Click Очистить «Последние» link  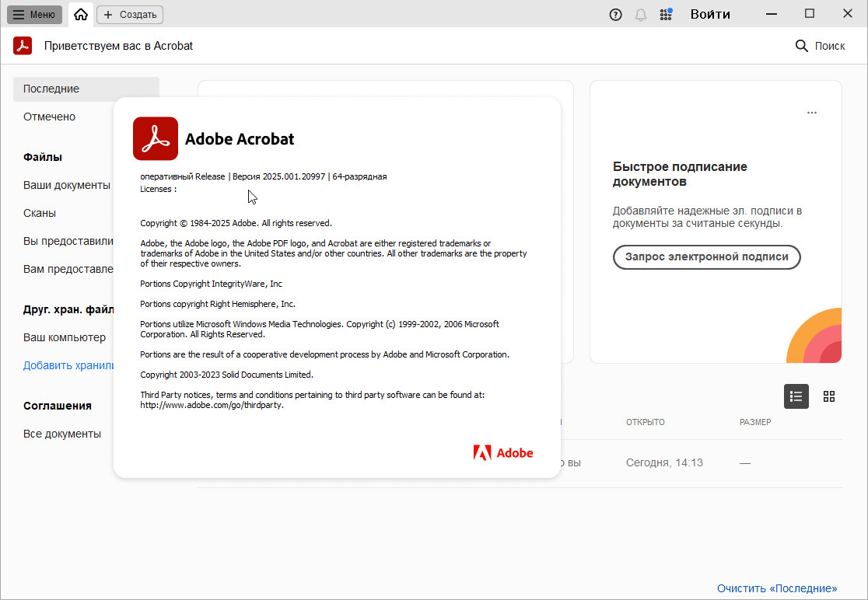pos(777,588)
